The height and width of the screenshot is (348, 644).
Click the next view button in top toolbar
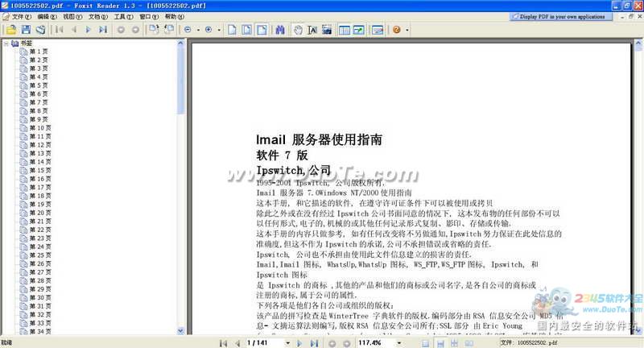click(135, 30)
